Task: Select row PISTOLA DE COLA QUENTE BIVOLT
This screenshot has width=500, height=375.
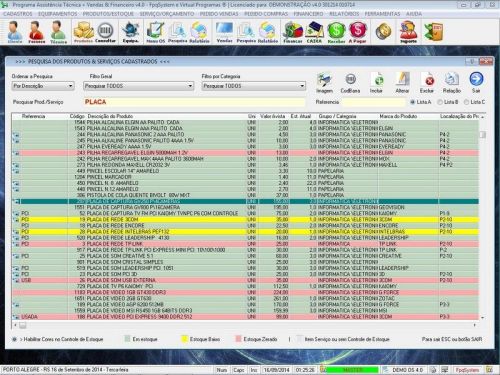Action: pyautogui.click(x=245, y=195)
